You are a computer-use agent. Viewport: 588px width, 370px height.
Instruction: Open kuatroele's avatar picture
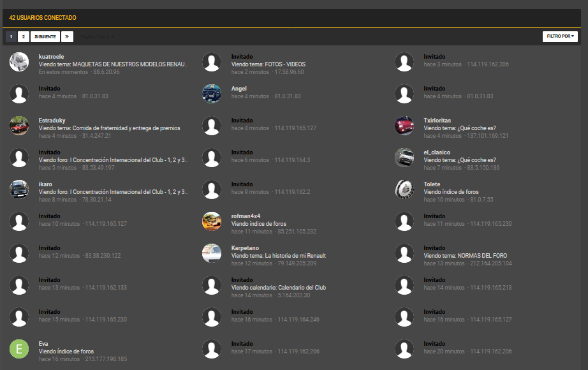pyautogui.click(x=19, y=62)
